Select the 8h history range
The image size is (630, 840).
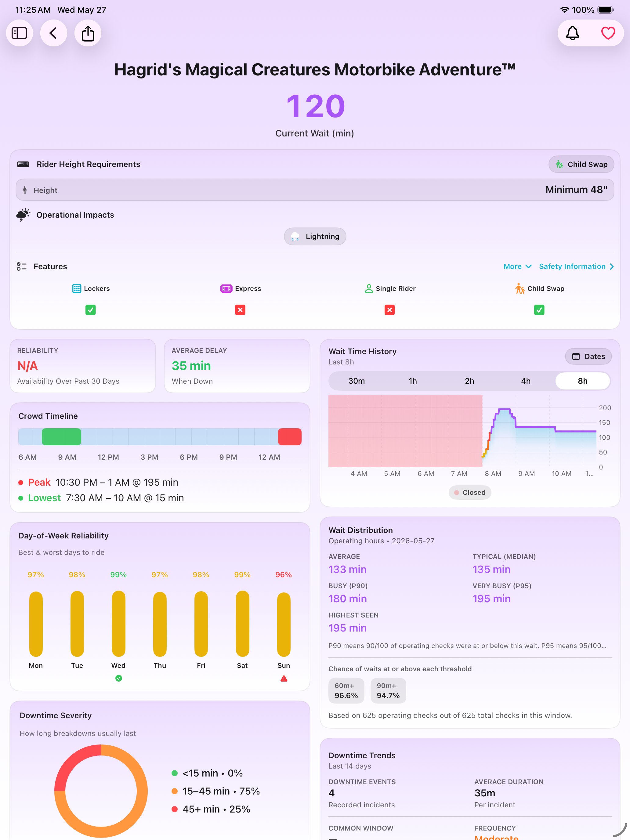(x=582, y=381)
